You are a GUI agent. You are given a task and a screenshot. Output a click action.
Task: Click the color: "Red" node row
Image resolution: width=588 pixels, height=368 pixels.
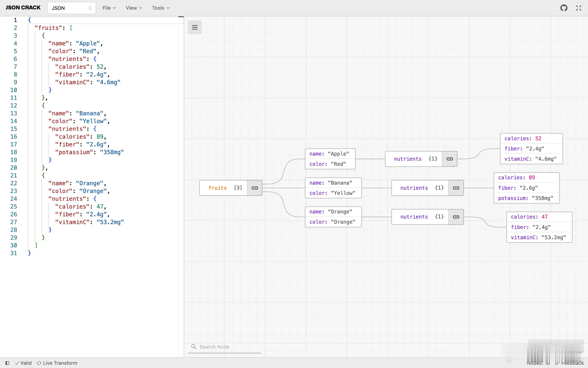click(330, 164)
